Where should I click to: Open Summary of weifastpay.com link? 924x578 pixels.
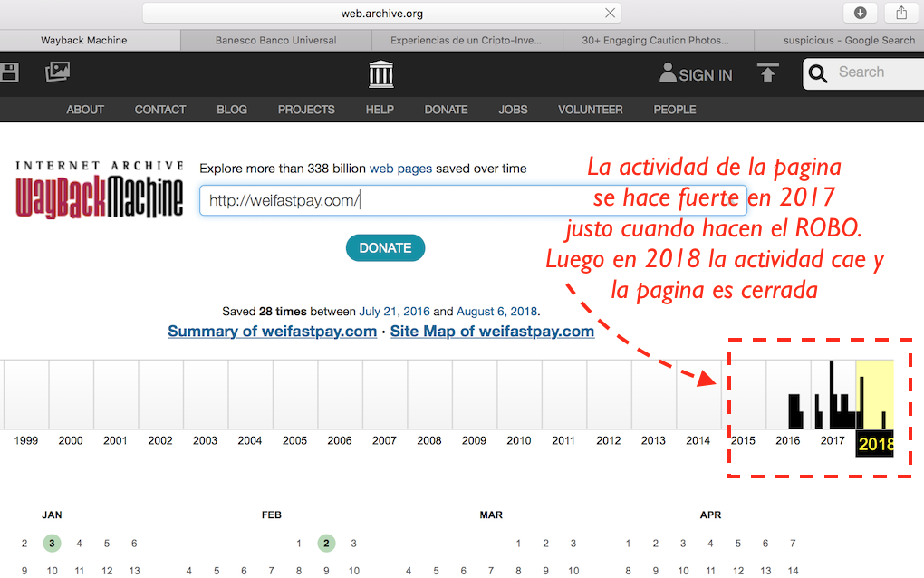pyautogui.click(x=273, y=332)
